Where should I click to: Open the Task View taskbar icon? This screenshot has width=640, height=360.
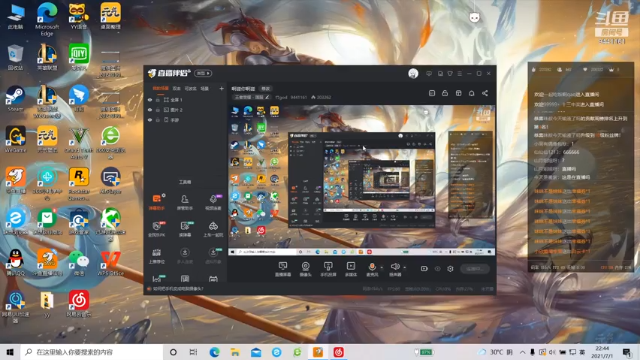[x=193, y=352]
